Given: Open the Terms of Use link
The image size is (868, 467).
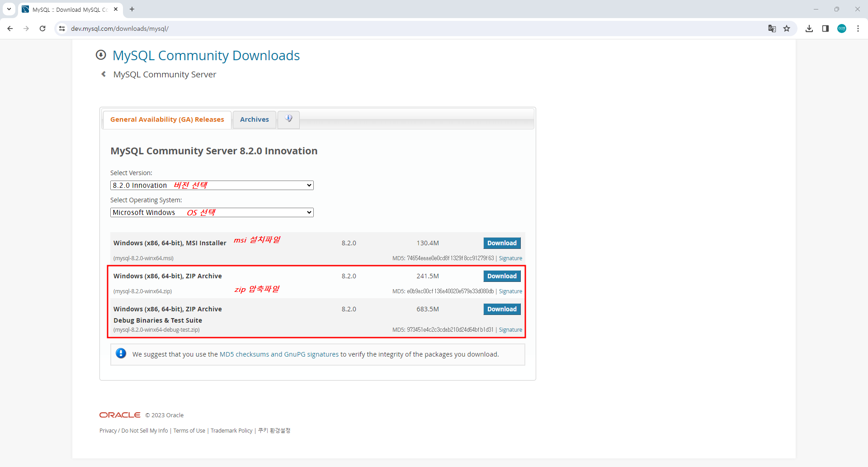Looking at the screenshot, I should click(189, 431).
